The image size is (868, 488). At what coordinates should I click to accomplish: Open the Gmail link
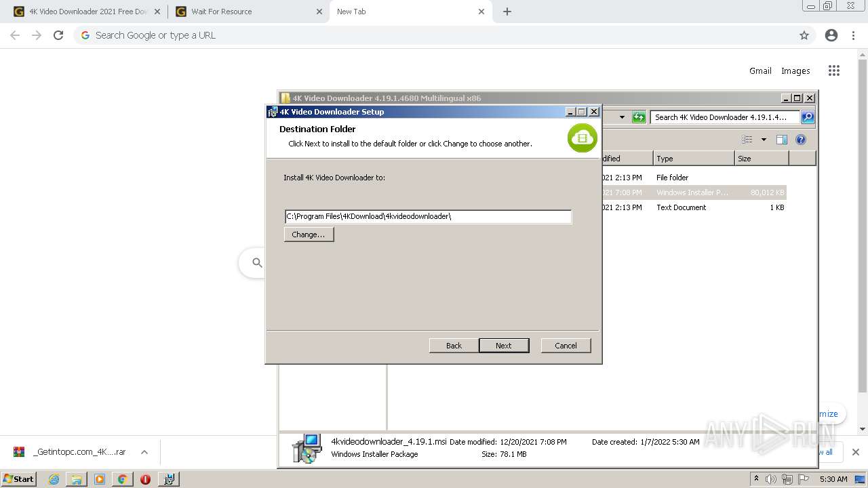pos(760,70)
